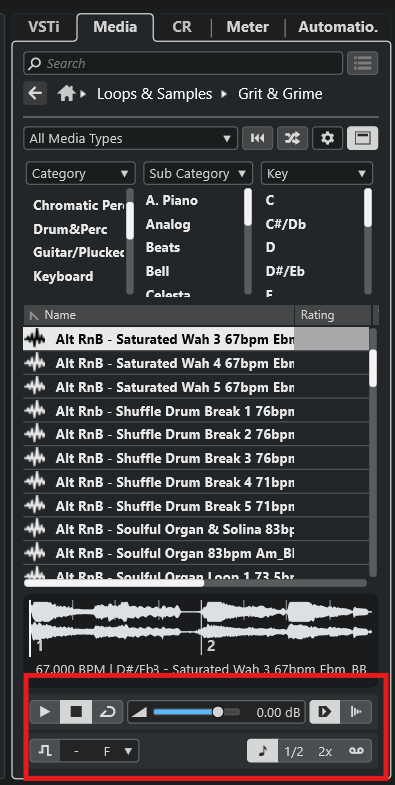Open the All Media Types dropdown
The width and height of the screenshot is (395, 785).
[x=130, y=139]
